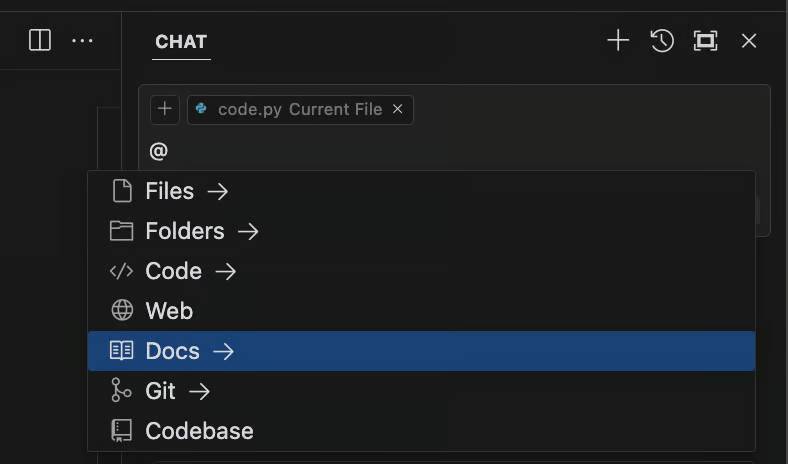The image size is (788, 464).
Task: Toggle the sidebar layout icon
Action: 40,40
